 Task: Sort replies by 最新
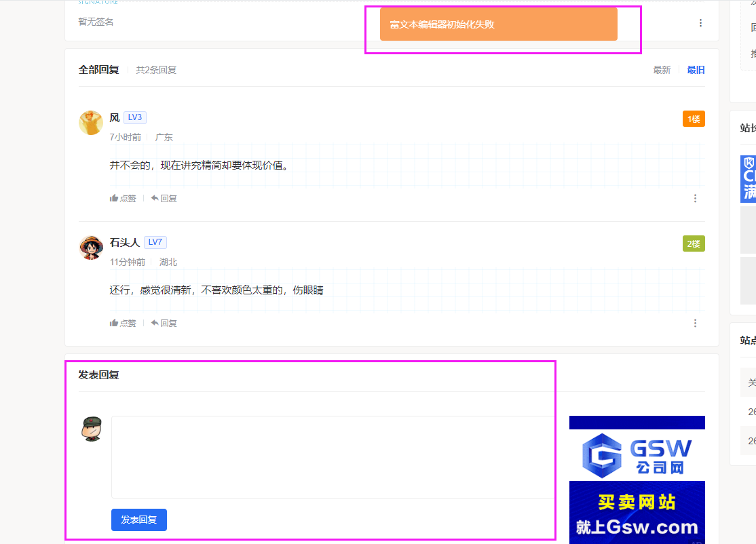[662, 71]
